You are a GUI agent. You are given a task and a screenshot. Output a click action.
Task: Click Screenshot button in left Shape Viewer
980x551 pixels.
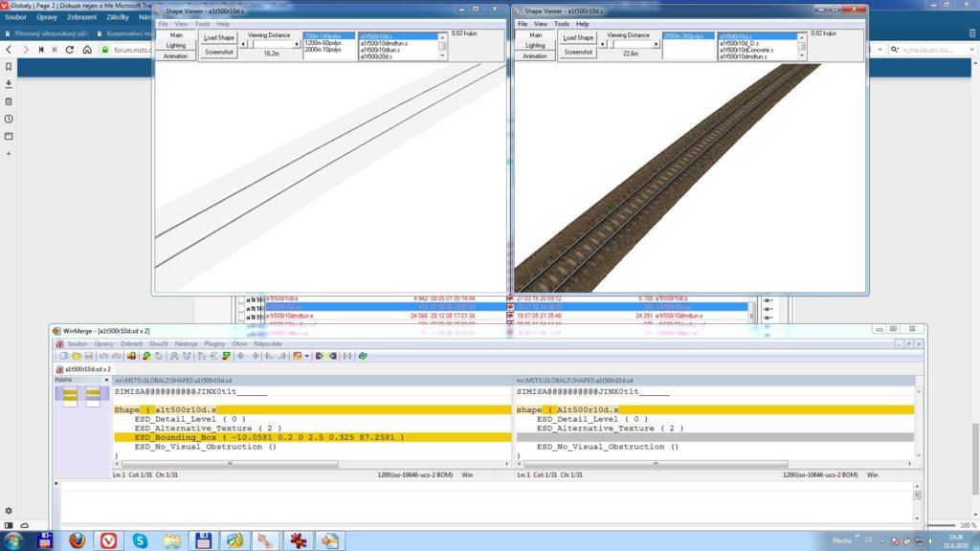[219, 53]
